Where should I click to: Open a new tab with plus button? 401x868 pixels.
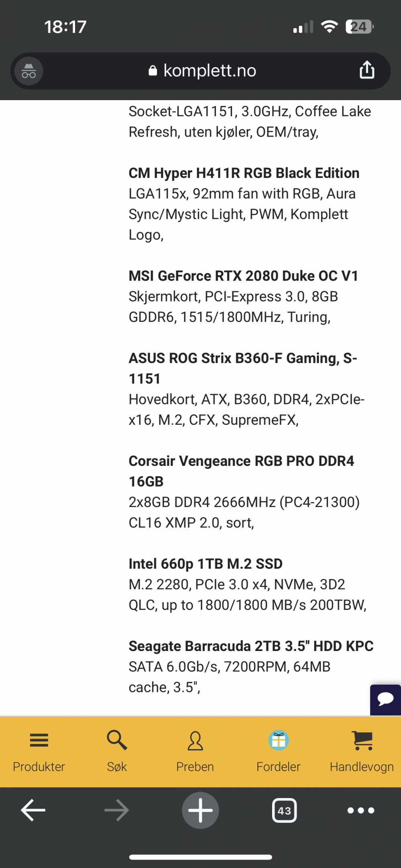[x=200, y=810]
